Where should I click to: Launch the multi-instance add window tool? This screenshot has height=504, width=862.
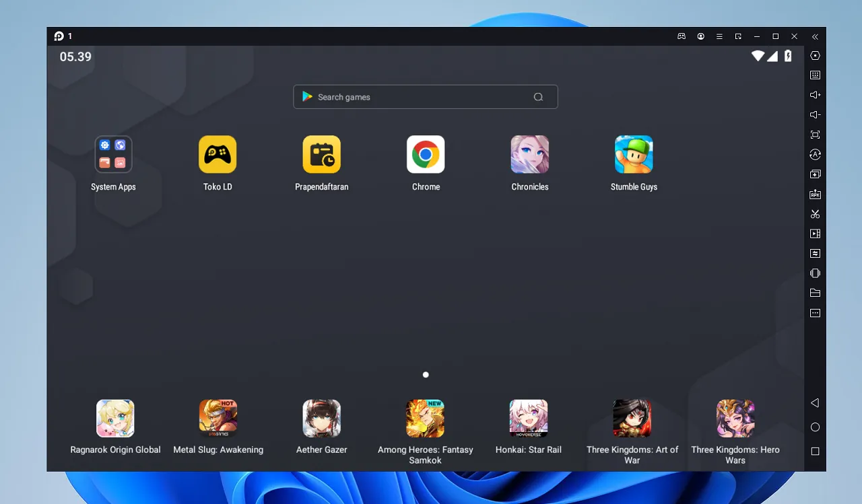[815, 174]
